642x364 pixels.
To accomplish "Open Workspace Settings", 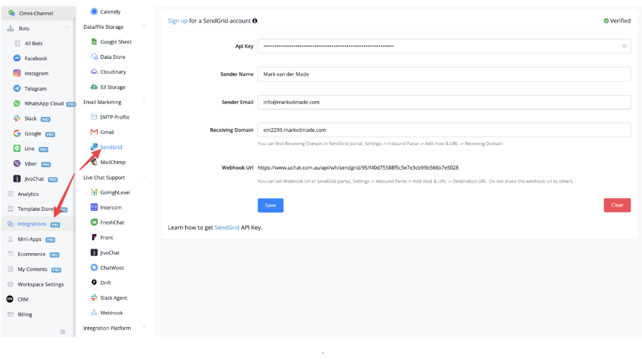I will pyautogui.click(x=41, y=284).
